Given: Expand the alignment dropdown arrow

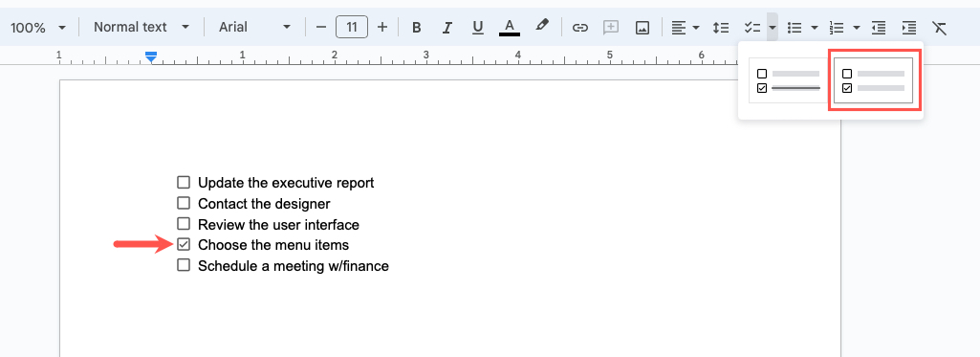Looking at the screenshot, I should coord(696,28).
